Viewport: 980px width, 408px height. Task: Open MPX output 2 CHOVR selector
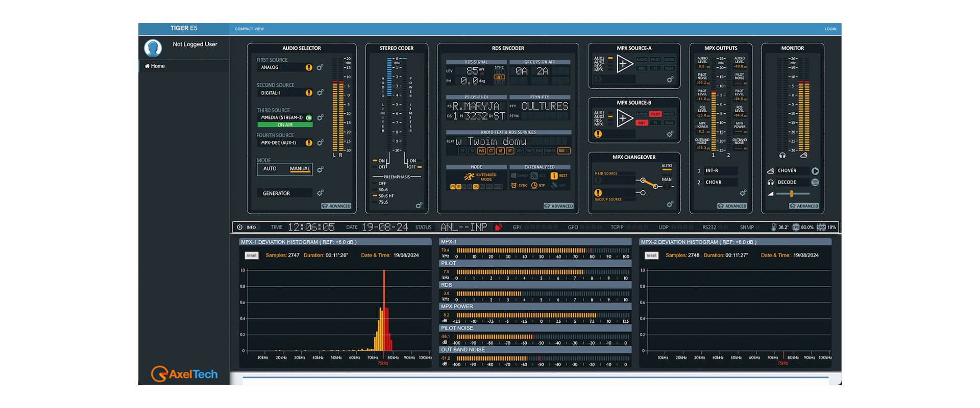(x=720, y=182)
